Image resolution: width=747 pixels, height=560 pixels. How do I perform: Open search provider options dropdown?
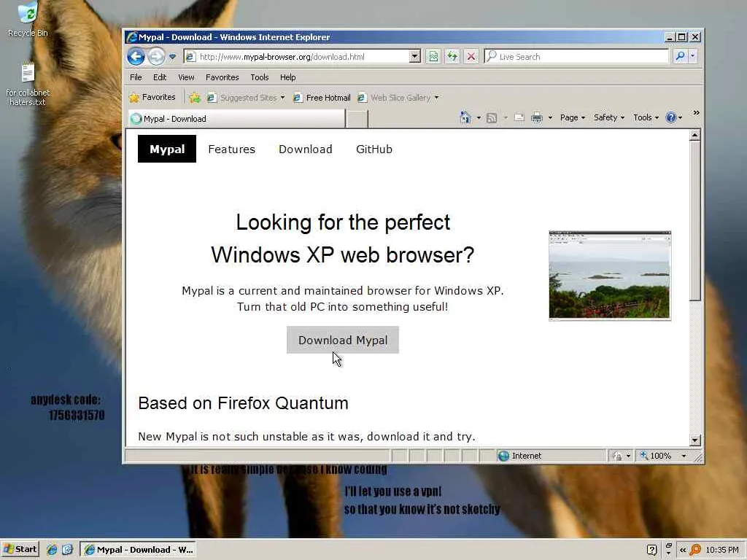pyautogui.click(x=693, y=56)
